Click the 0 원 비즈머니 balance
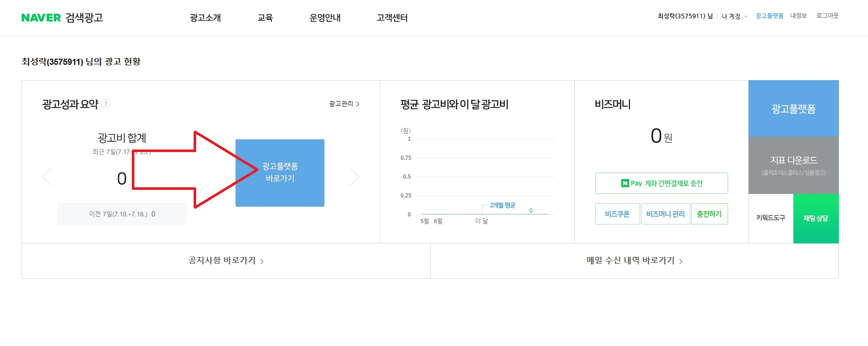Image resolution: width=868 pixels, height=346 pixels. tap(662, 136)
